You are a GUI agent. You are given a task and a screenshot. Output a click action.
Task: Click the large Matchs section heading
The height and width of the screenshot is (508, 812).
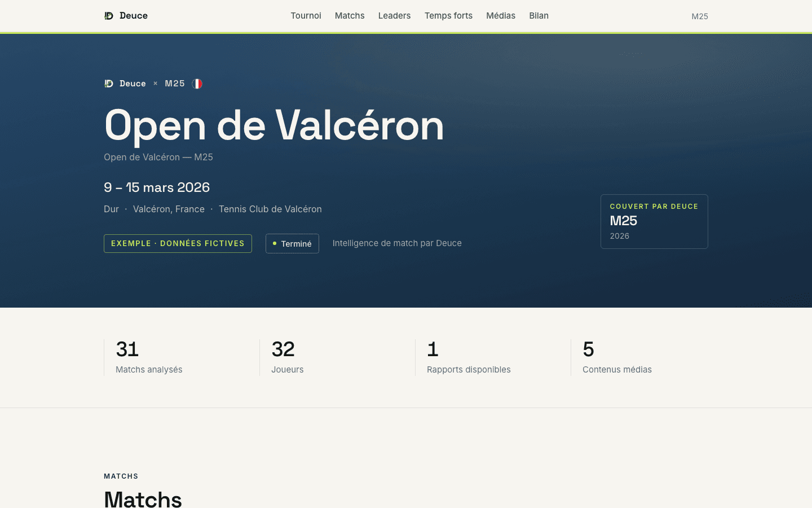pos(143,499)
